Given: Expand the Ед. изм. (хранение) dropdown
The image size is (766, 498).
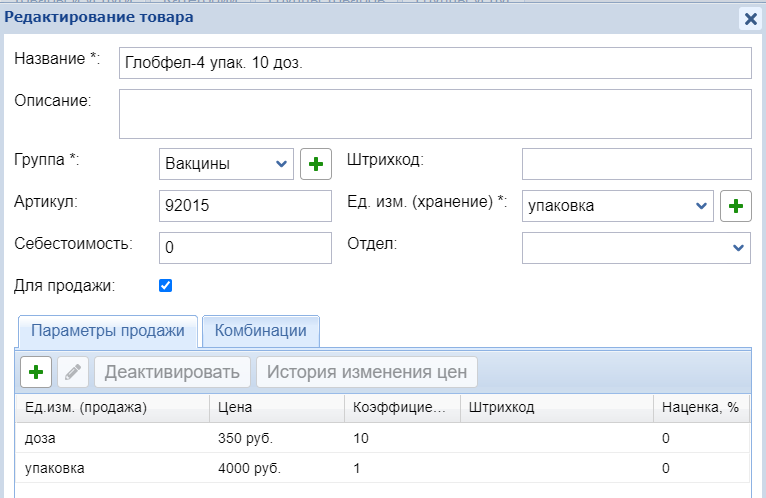Looking at the screenshot, I should coord(617,206).
